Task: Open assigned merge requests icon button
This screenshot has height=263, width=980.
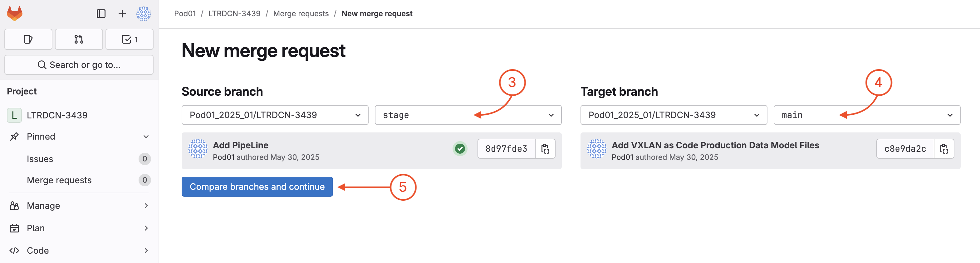Action: coord(79,39)
